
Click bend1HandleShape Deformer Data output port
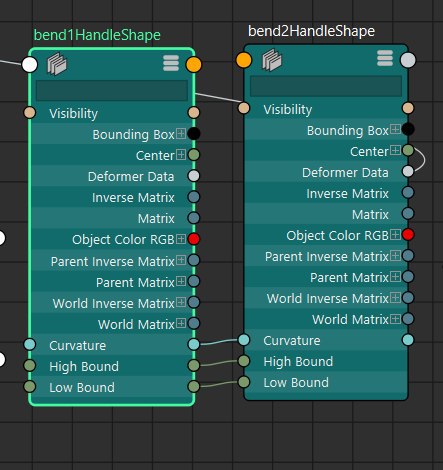tap(194, 176)
